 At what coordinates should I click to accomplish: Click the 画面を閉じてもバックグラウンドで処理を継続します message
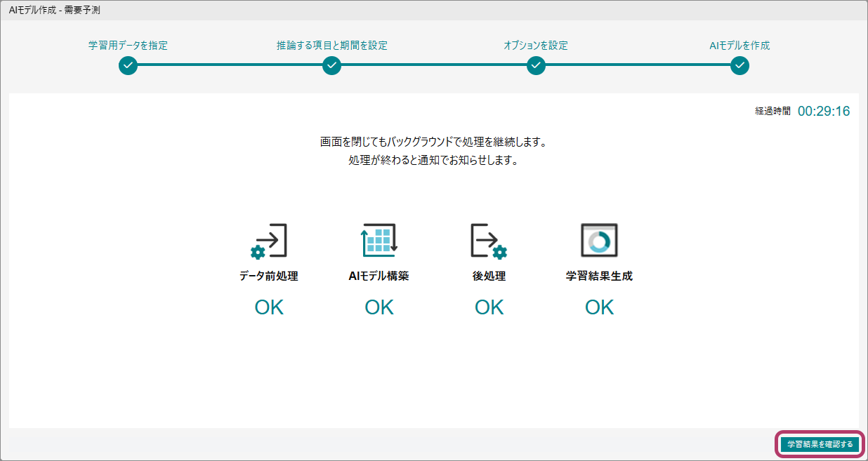(x=433, y=142)
